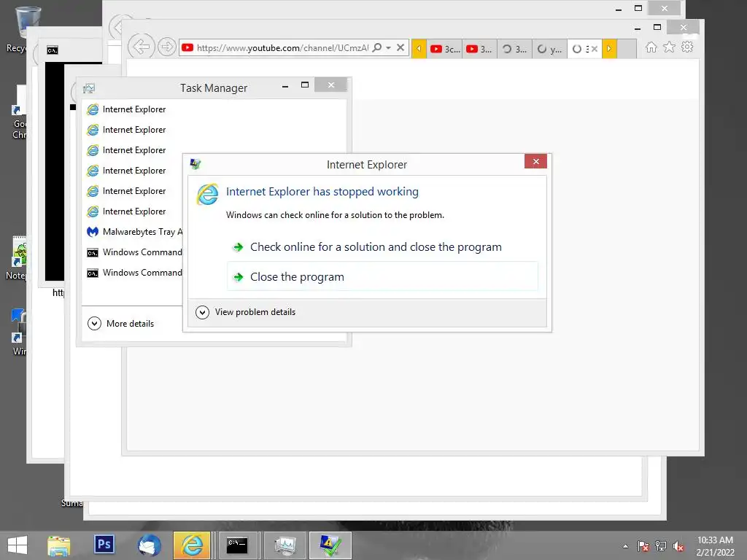Open Command Prompt taskbar button
Viewport: 747px width, 560px height.
[237, 545]
